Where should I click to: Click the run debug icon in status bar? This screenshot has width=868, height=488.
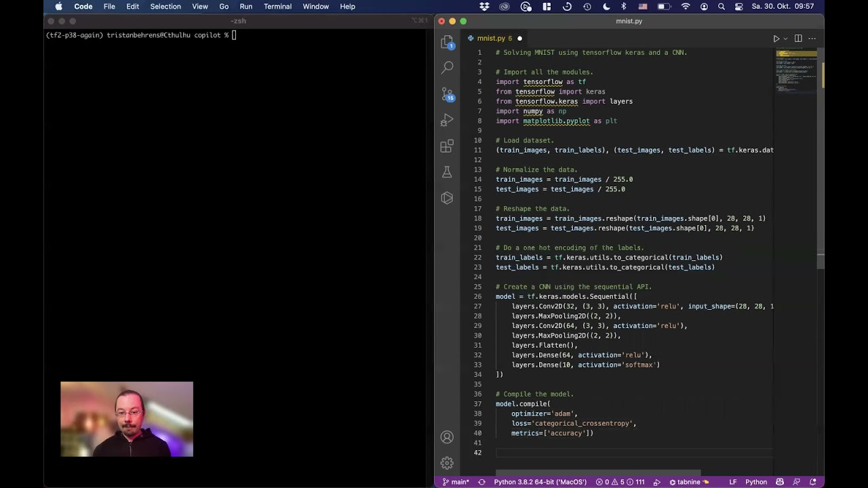click(x=656, y=482)
